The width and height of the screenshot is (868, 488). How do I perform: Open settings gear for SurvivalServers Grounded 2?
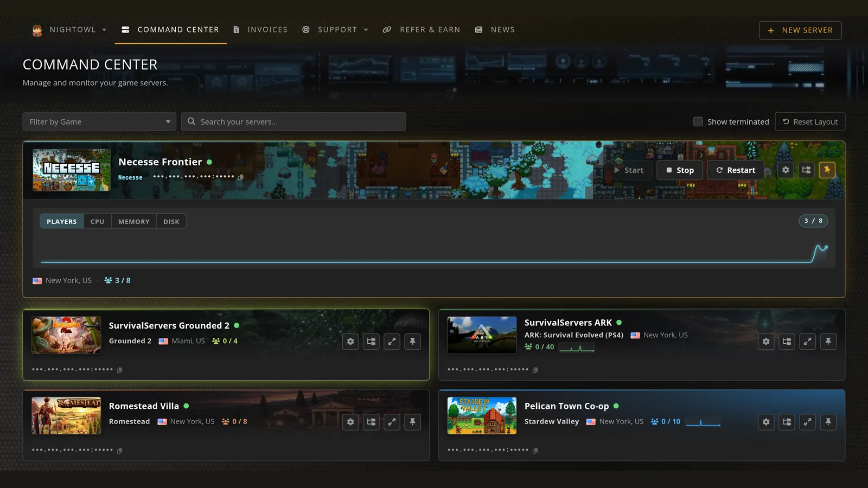[350, 342]
